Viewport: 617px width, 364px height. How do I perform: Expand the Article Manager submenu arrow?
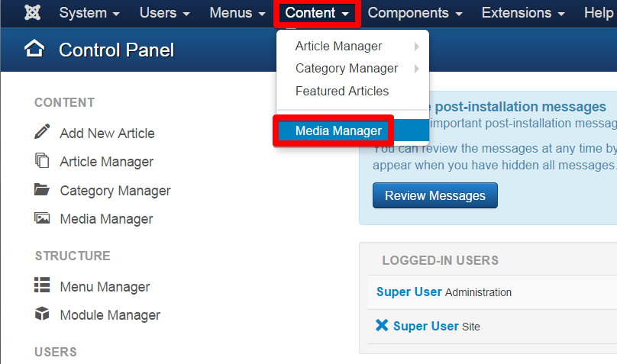coord(417,47)
